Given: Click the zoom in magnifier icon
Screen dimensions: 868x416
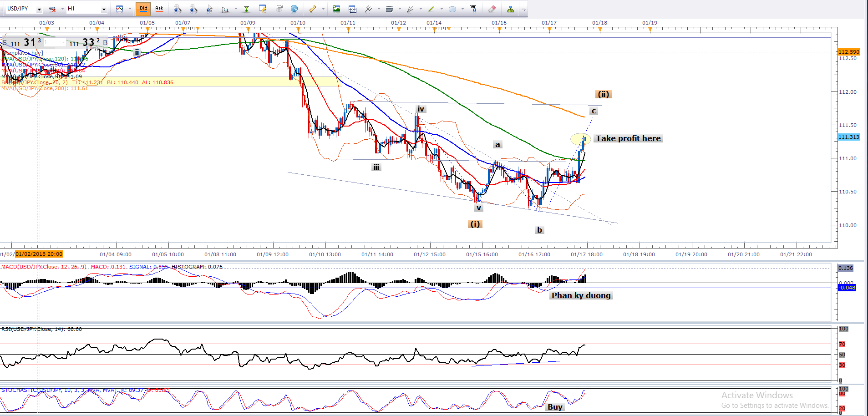Looking at the screenshot, I should tap(178, 9).
